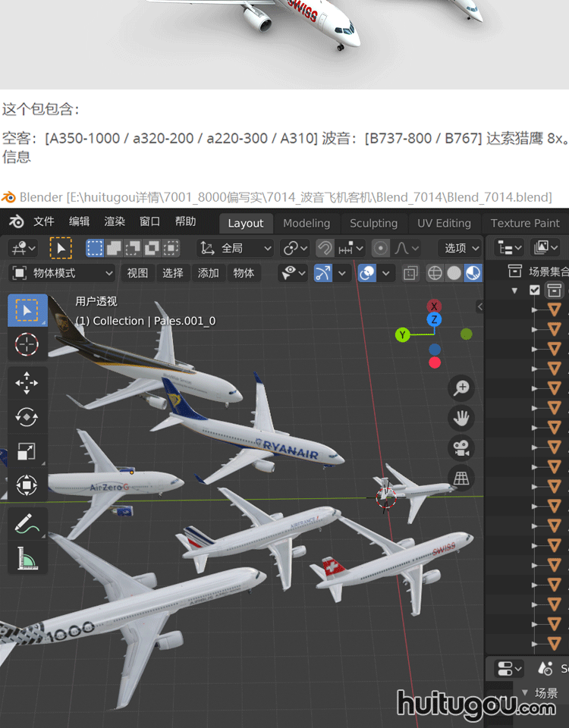Switch perspective/orthographic with the grid icon
Screen dimensions: 569x728
click(461, 479)
